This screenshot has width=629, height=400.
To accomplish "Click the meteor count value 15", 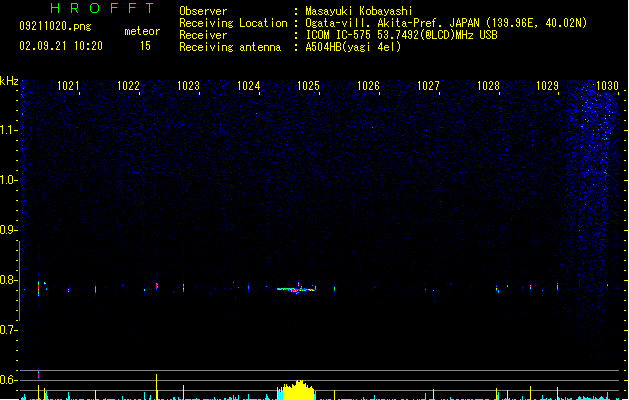I will point(145,46).
